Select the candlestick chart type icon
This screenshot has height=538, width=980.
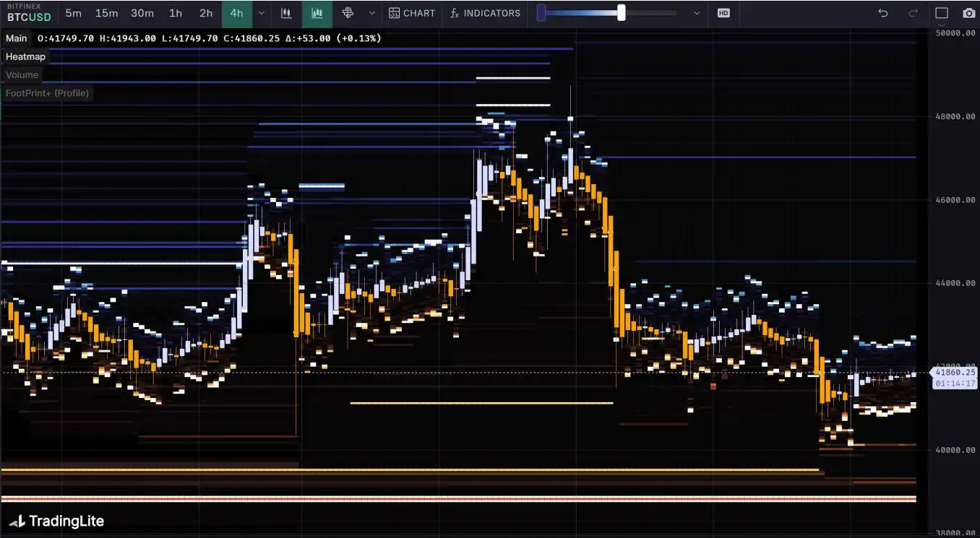tap(286, 13)
